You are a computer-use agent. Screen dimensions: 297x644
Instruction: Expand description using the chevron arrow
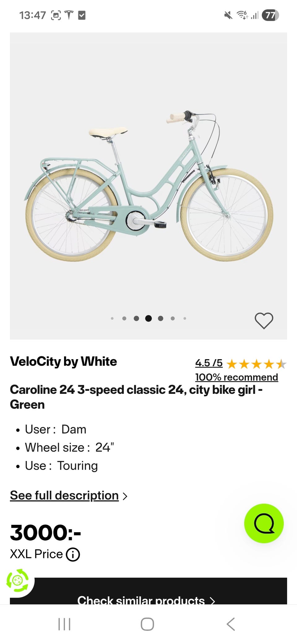125,496
